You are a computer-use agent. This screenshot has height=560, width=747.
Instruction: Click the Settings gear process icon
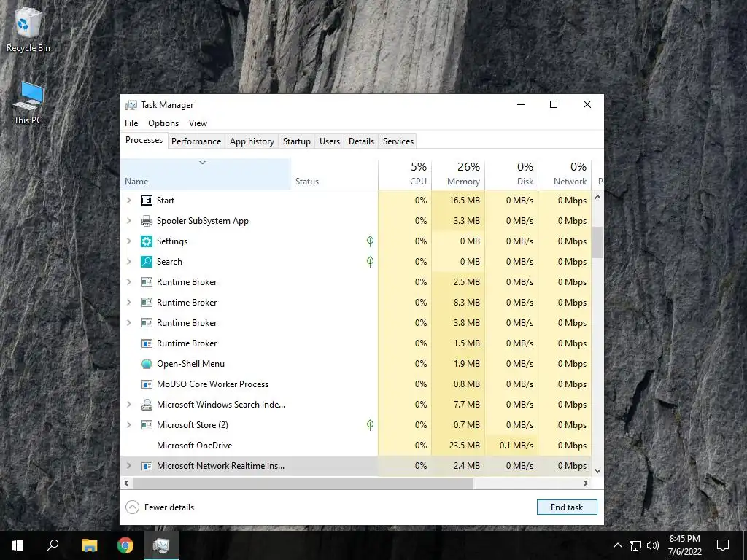click(x=146, y=241)
